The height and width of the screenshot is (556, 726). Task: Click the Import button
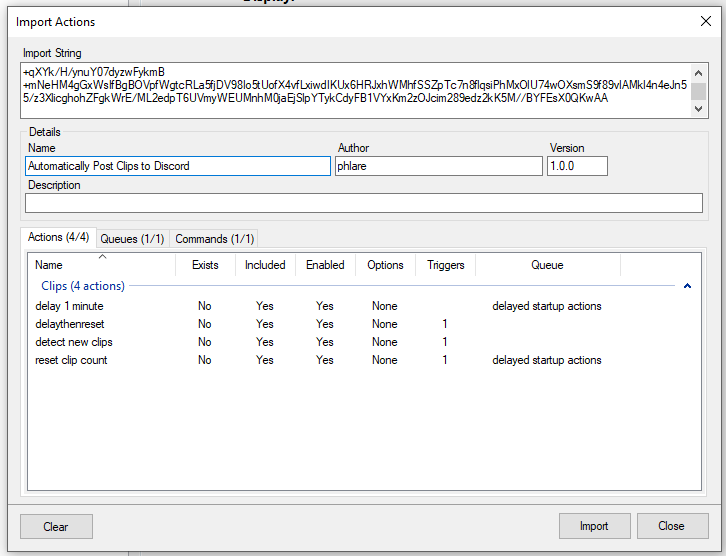[594, 526]
